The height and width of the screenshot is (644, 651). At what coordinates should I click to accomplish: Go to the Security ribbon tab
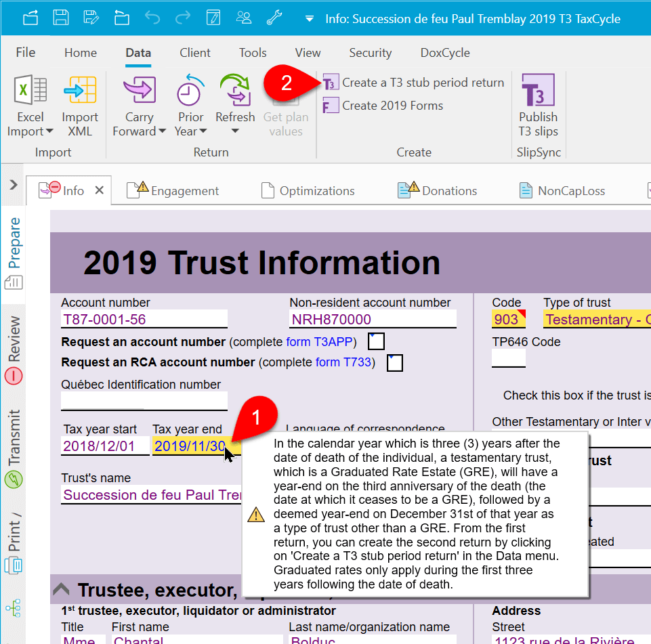click(371, 53)
